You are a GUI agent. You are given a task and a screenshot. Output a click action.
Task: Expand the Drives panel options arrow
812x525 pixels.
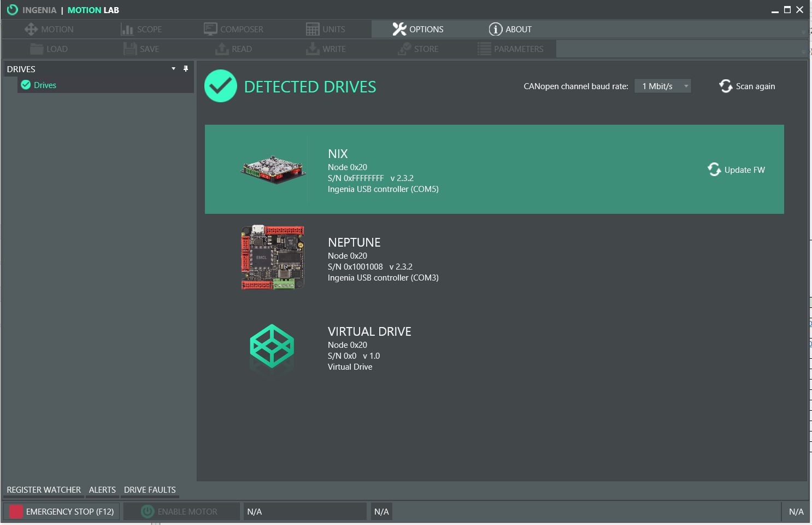tap(173, 69)
